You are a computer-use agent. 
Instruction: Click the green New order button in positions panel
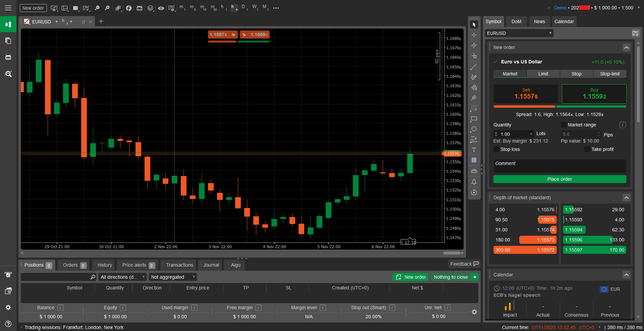coord(411,277)
